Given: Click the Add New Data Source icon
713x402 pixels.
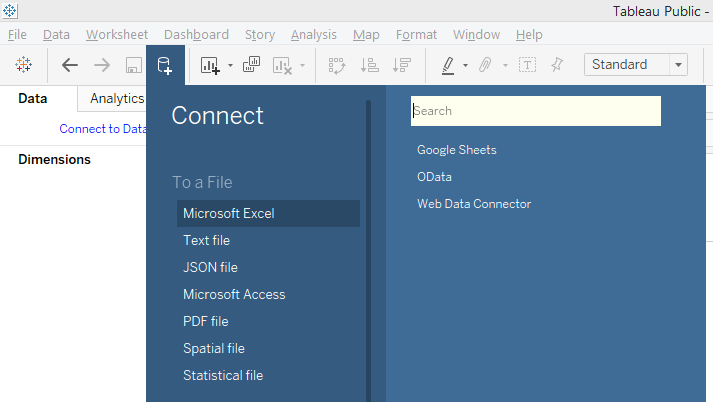Looking at the screenshot, I should (x=164, y=66).
